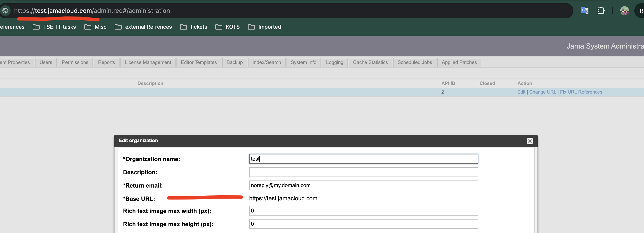This screenshot has width=644, height=233.
Task: Open the System Info tab
Action: pos(303,62)
